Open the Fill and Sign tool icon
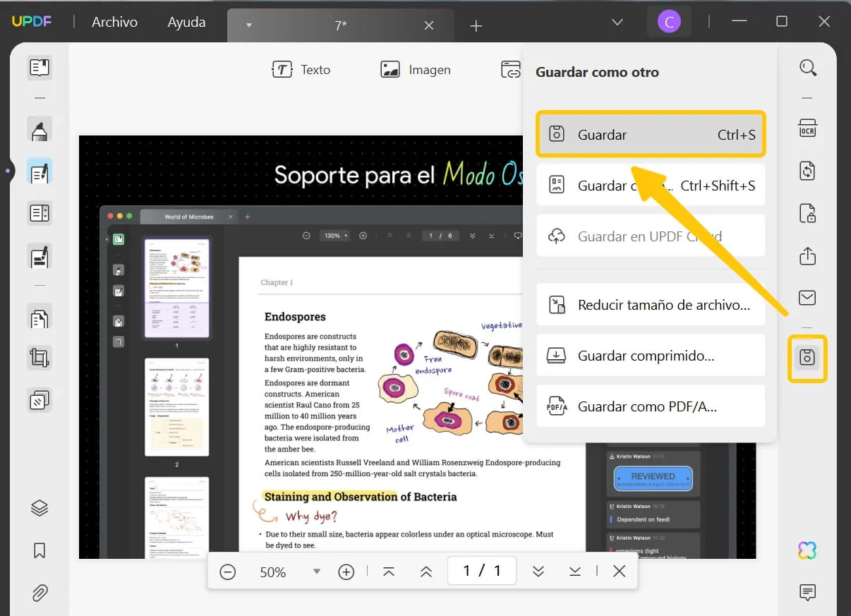851x616 pixels. click(40, 255)
